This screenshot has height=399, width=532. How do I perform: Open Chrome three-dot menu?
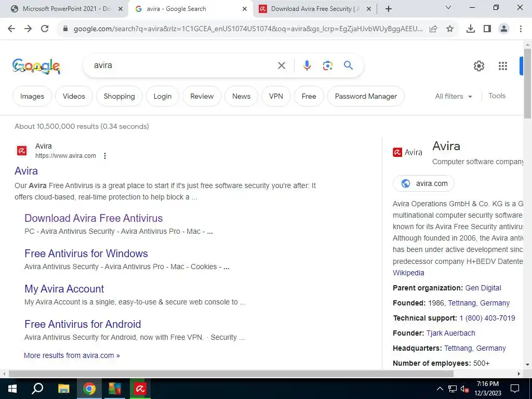click(521, 29)
